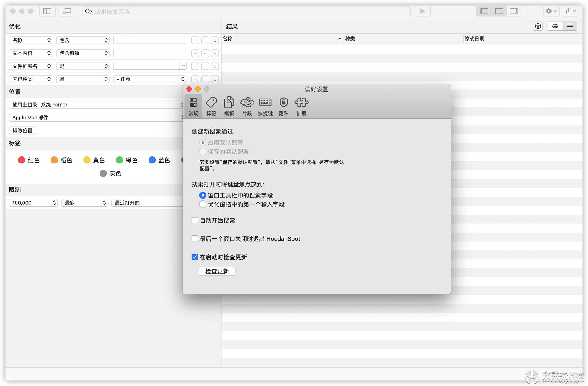Screen dimensions: 588x386
Task: Open options menu for 内容种类 row
Action: coord(215,79)
